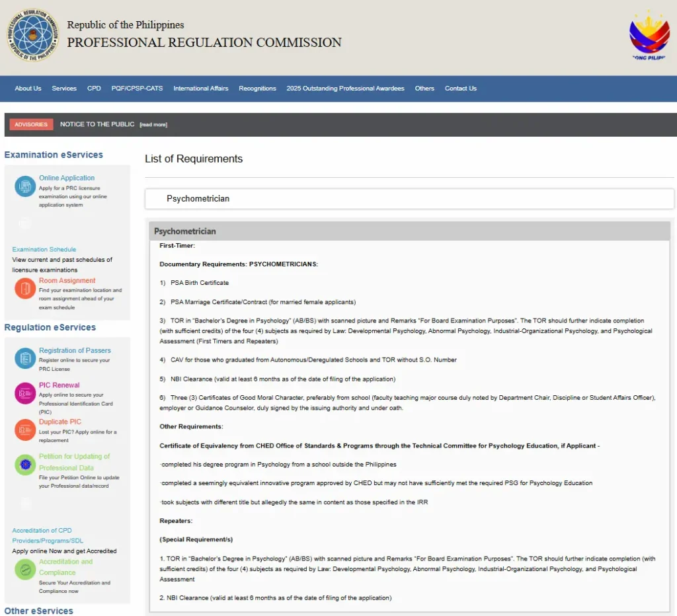Click the First-Timer: label
Image resolution: width=677 pixels, height=616 pixels.
tap(177, 246)
